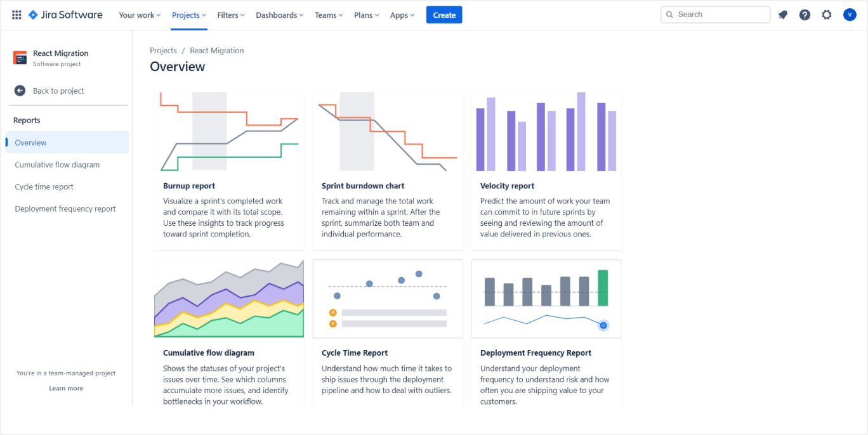
Task: Click the React Migration project icon
Action: (20, 58)
